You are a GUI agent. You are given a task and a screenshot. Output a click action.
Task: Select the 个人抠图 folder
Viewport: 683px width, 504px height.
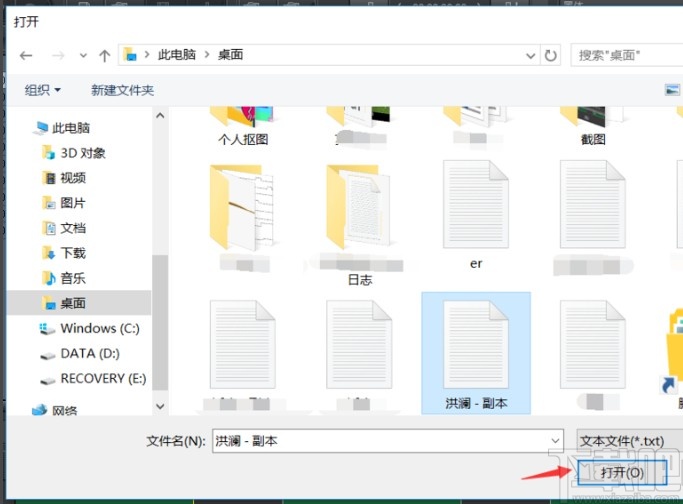(x=243, y=126)
